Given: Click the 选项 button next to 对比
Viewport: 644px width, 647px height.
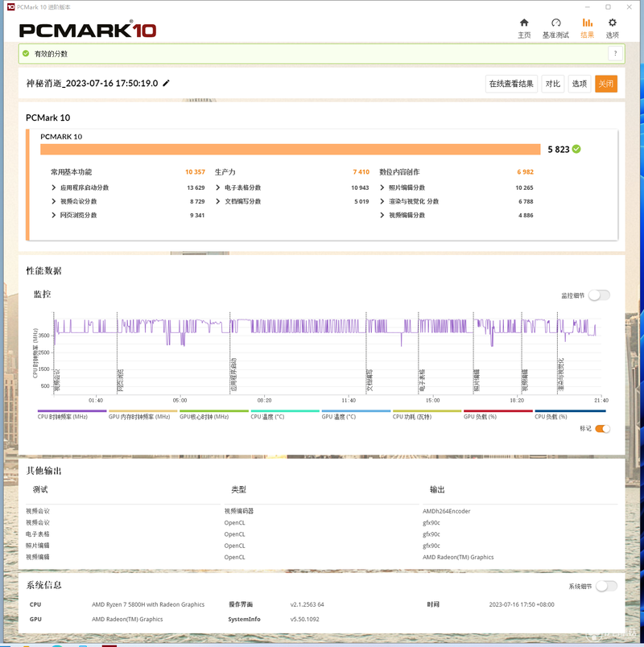Looking at the screenshot, I should [579, 84].
